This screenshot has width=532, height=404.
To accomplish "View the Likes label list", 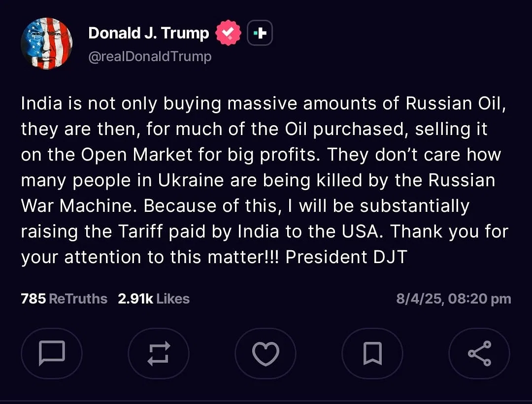I will point(173,299).
